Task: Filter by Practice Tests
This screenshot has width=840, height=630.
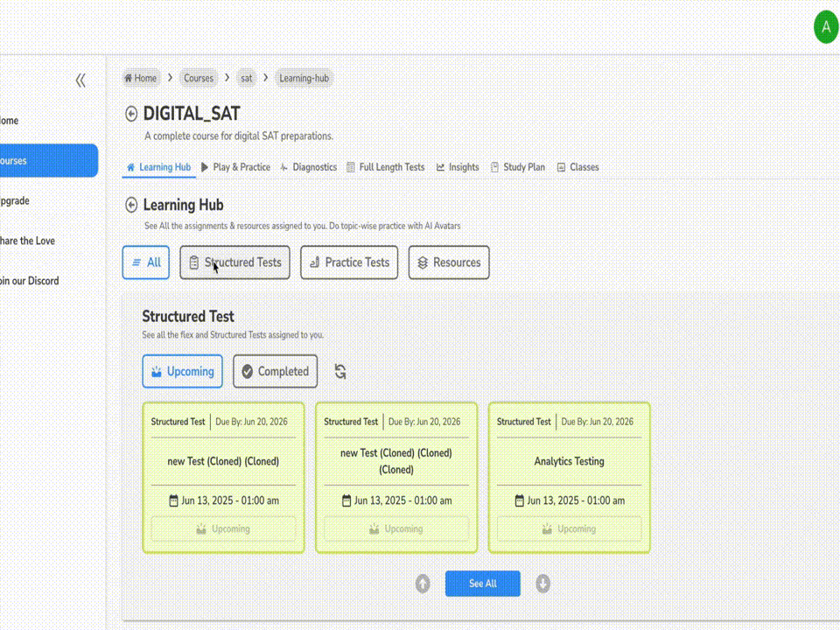Action: pyautogui.click(x=349, y=262)
